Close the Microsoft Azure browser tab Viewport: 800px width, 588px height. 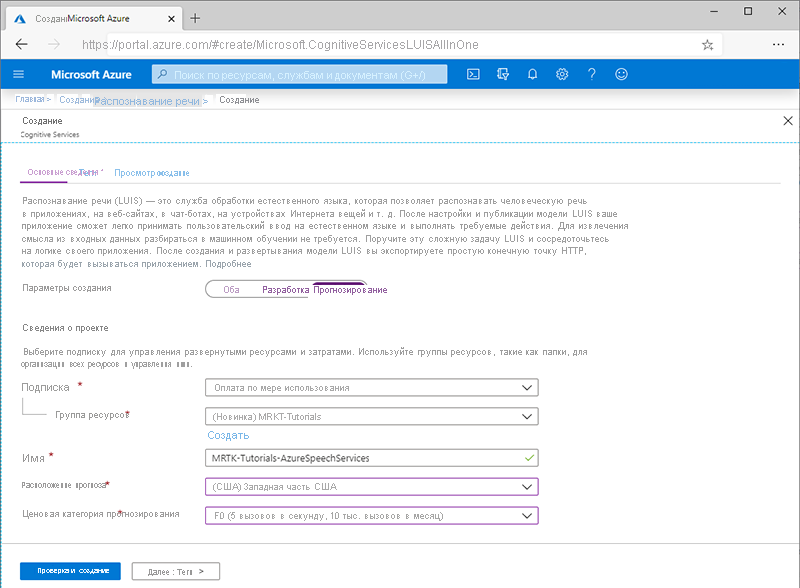tap(171, 19)
